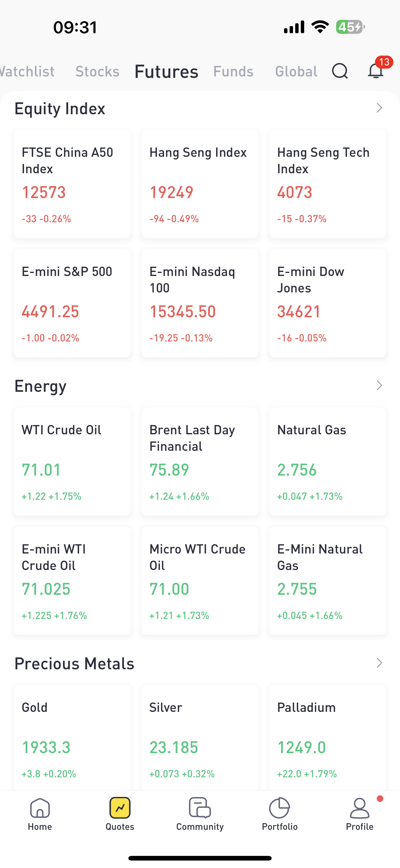Select the Natural Gas quote card
This screenshot has height=868, width=400.
(327, 461)
